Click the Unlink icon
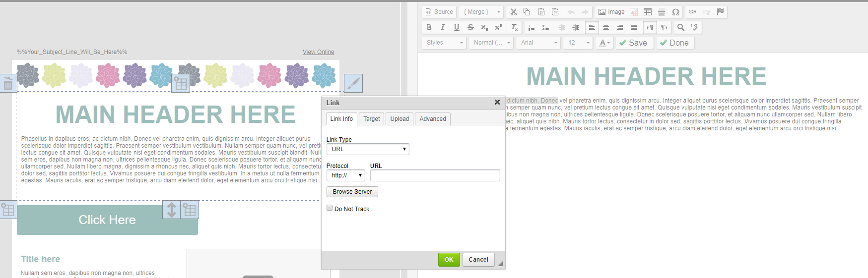868x278 pixels. tap(706, 12)
